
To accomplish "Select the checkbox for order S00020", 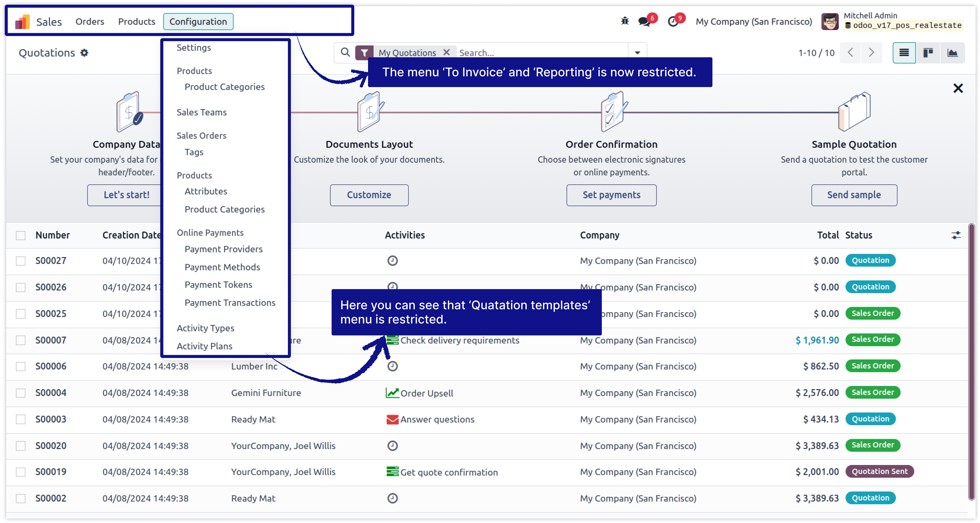I will pyautogui.click(x=21, y=446).
